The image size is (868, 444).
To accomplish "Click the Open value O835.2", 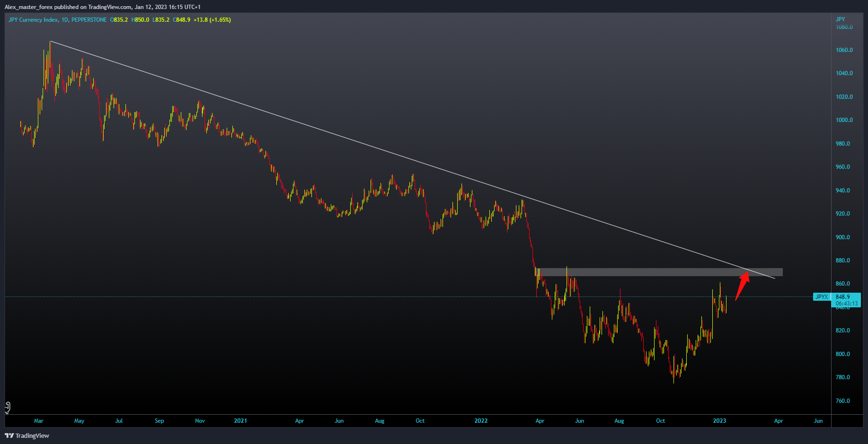I will pos(119,20).
